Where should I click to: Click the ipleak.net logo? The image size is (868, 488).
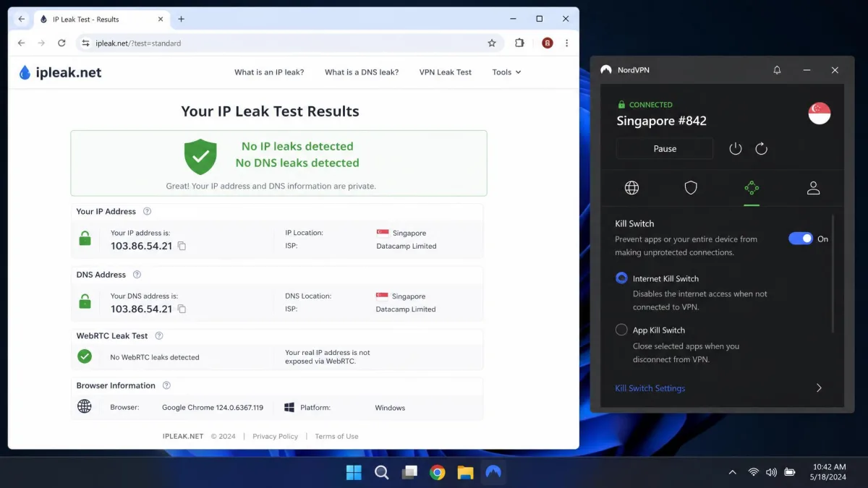[60, 72]
